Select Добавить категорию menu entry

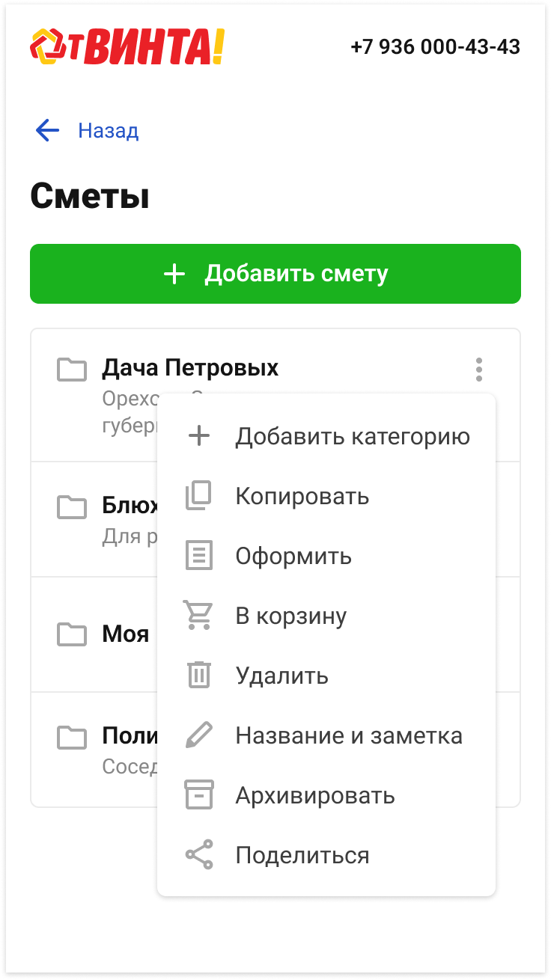[353, 436]
